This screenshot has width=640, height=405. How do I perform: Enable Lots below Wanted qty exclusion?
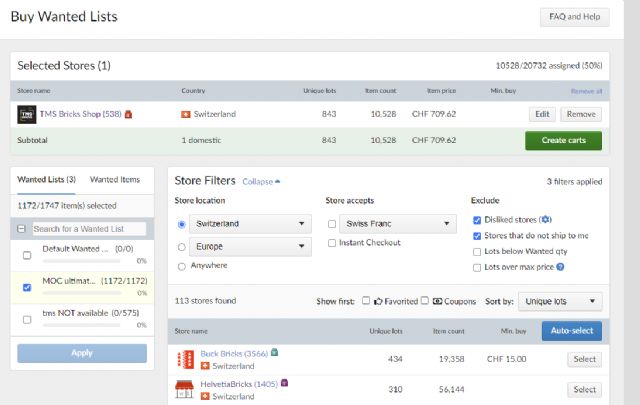click(476, 251)
